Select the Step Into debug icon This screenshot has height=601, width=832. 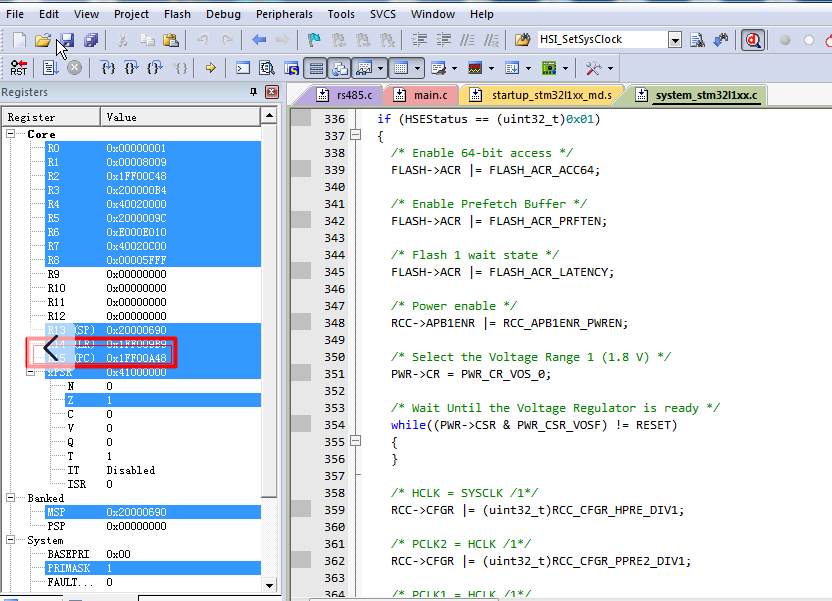(108, 68)
